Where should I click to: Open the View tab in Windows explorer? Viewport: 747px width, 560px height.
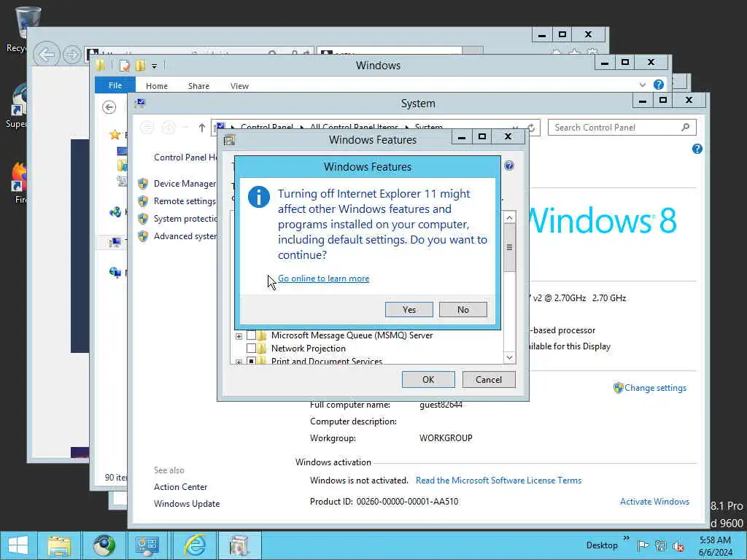click(239, 86)
